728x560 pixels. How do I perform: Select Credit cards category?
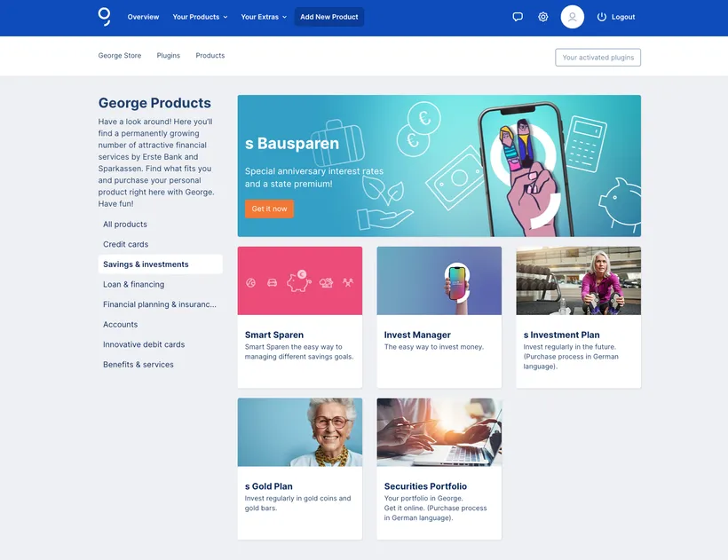[125, 244]
